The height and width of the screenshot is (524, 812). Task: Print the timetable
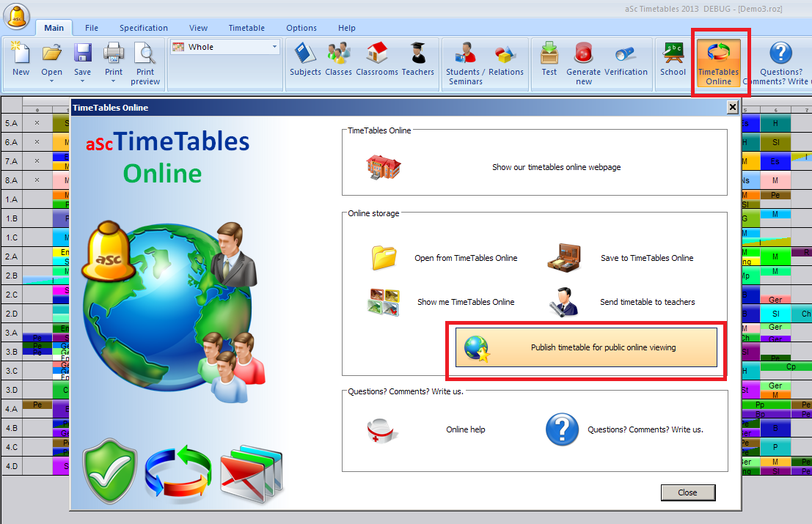pos(114,59)
